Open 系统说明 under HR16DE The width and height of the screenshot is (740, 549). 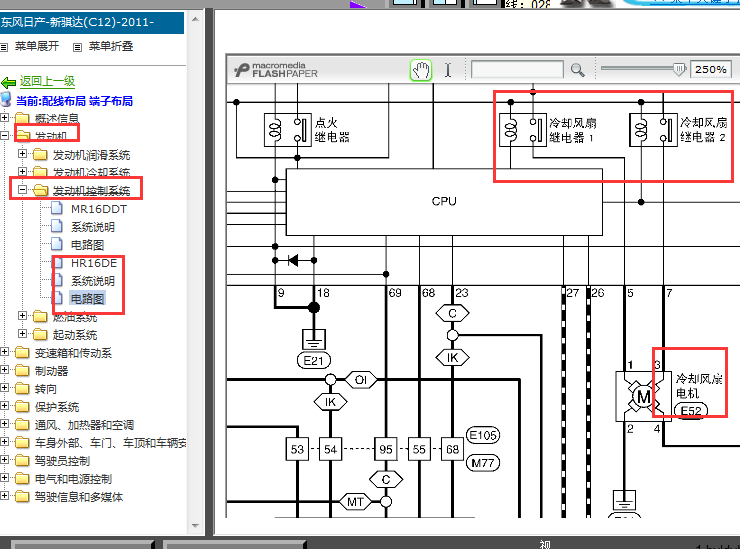[x=93, y=281]
